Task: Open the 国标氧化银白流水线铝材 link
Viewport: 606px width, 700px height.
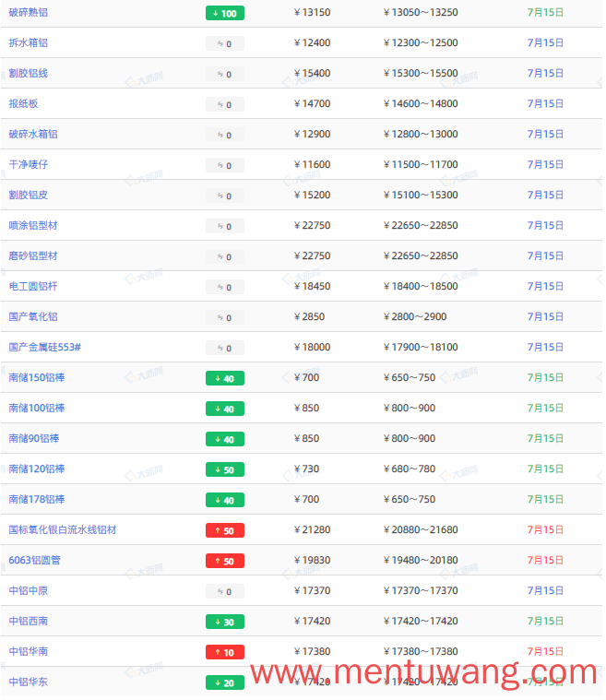Action: 63,529
